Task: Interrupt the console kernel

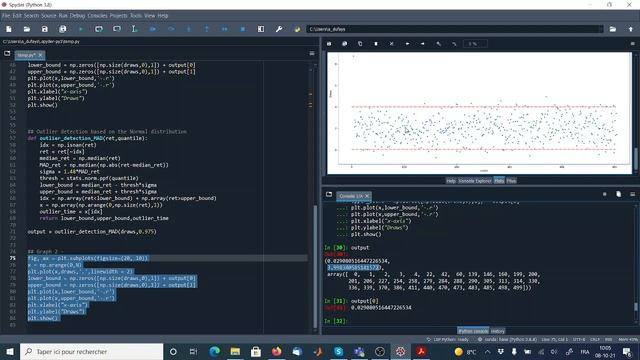Action: click(604, 194)
